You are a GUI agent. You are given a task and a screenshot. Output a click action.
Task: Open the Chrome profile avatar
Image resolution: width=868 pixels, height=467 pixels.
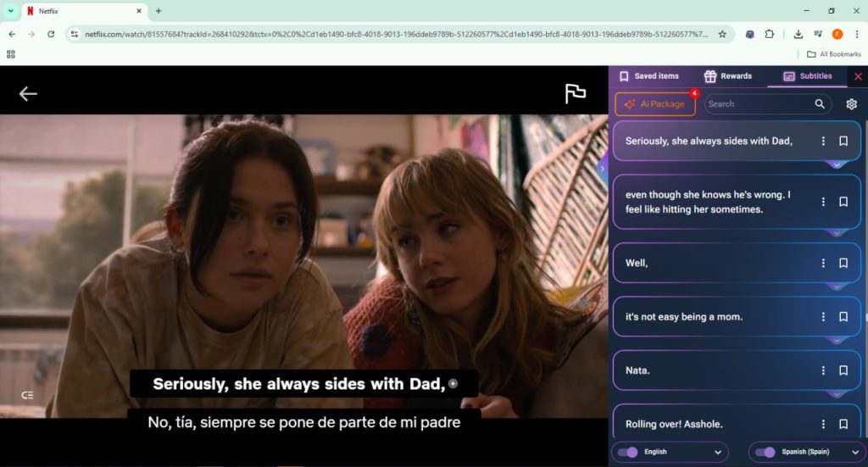point(837,34)
